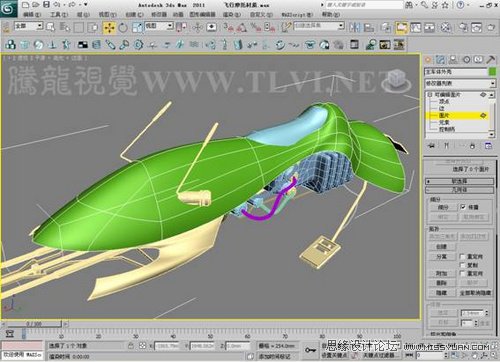Open the MAXScript menu
This screenshot has width=500, height=362.
[297, 15]
